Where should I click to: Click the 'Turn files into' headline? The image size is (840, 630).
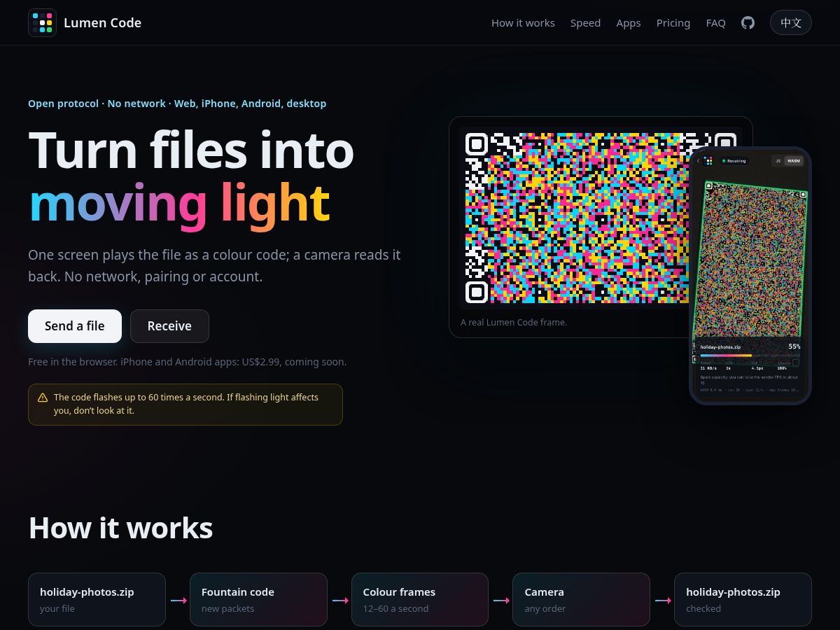point(191,150)
